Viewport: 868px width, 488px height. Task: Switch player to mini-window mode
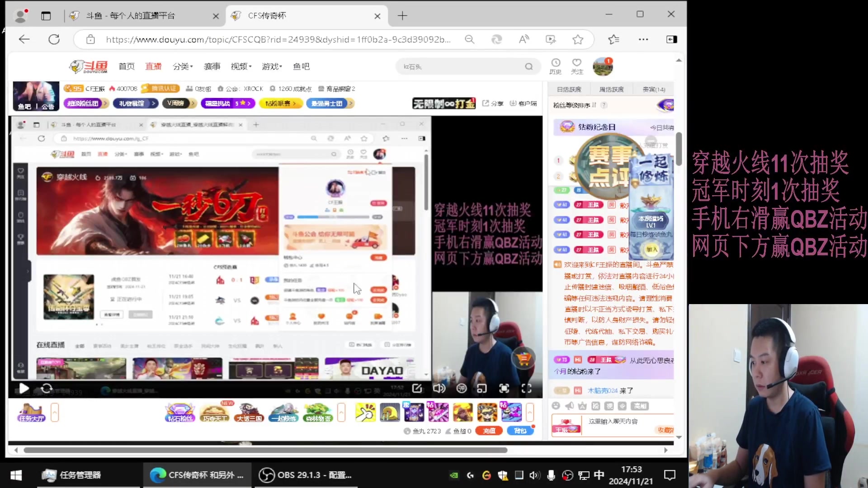482,388
